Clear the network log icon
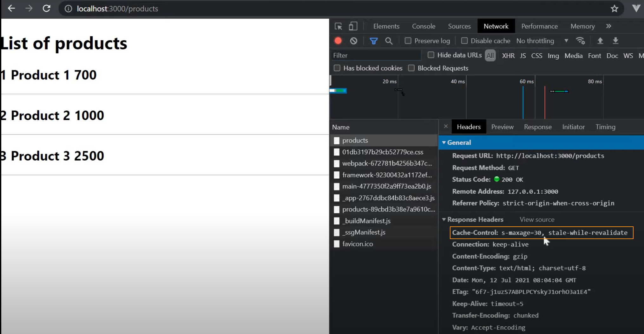The height and width of the screenshot is (334, 644). [x=354, y=41]
